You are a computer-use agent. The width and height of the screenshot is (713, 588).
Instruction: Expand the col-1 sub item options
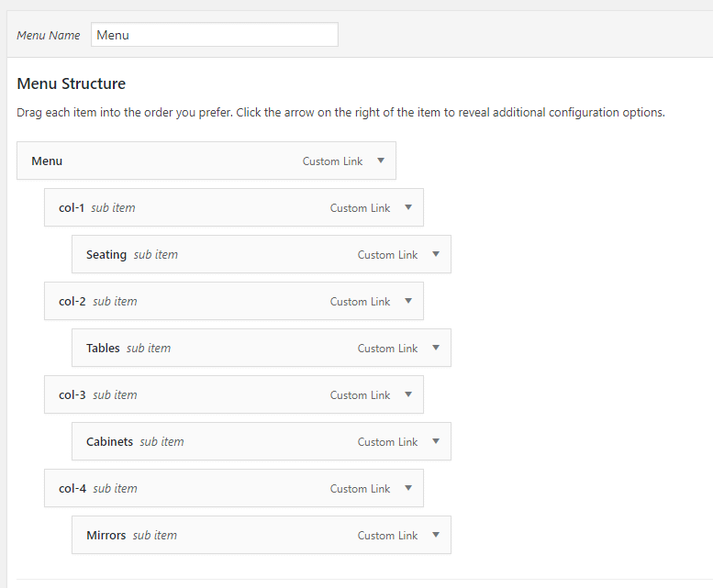coord(408,208)
